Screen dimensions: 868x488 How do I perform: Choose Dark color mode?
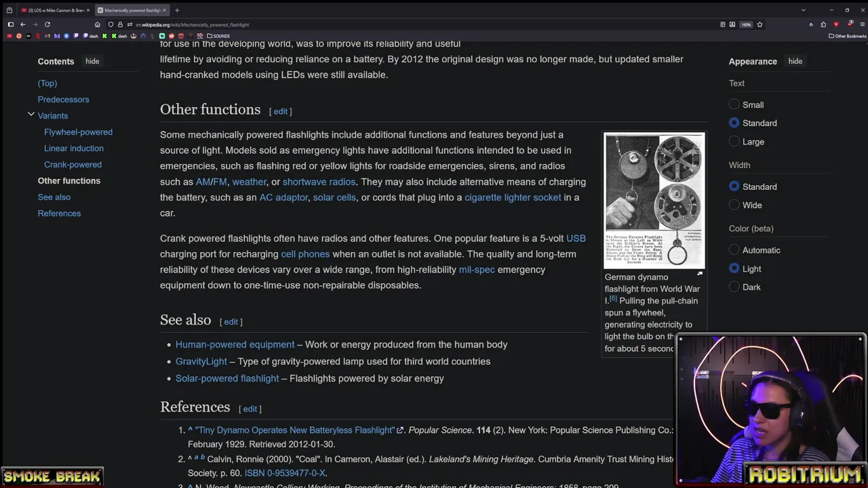(734, 287)
